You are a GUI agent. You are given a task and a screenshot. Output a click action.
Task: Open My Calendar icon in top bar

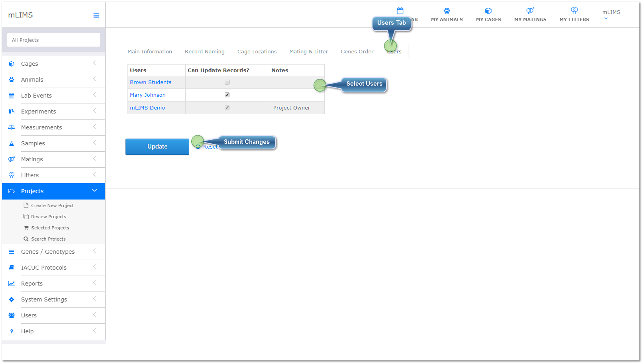coord(400,11)
